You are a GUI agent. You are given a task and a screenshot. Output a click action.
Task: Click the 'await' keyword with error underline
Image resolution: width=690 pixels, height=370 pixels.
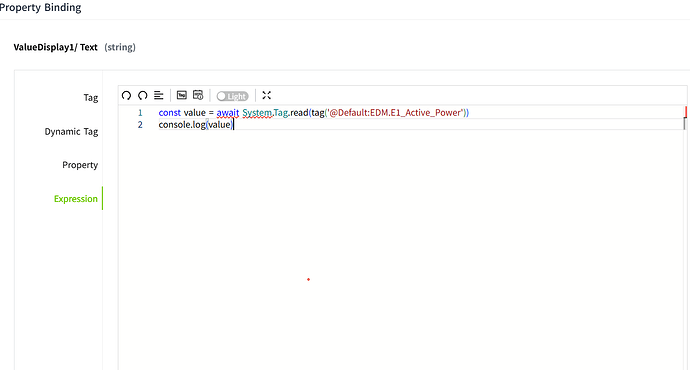click(228, 113)
